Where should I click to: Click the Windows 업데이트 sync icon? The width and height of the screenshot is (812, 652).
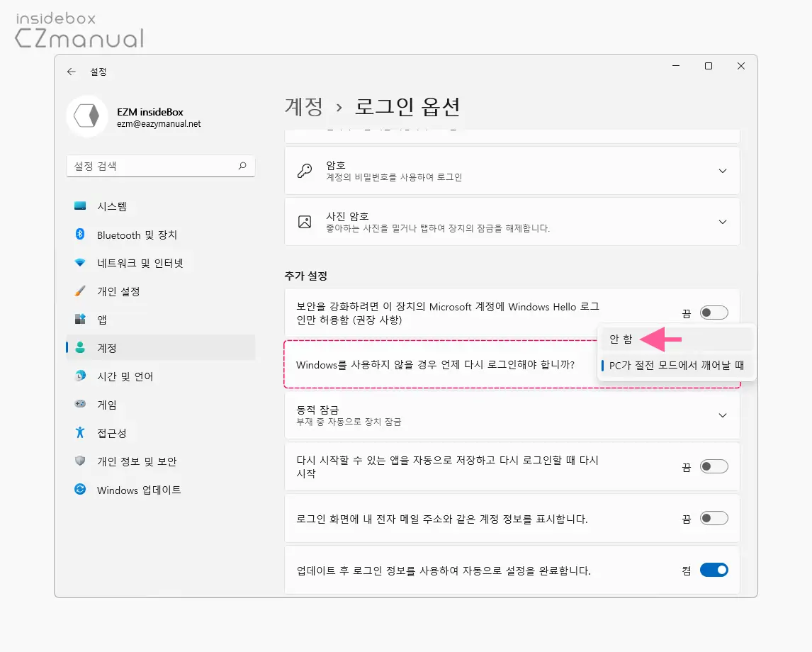80,490
